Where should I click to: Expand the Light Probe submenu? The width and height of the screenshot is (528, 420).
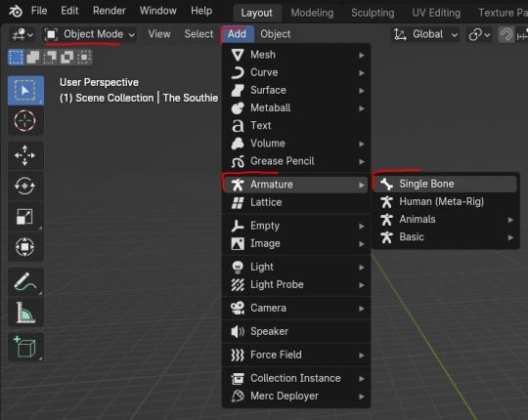tap(297, 285)
